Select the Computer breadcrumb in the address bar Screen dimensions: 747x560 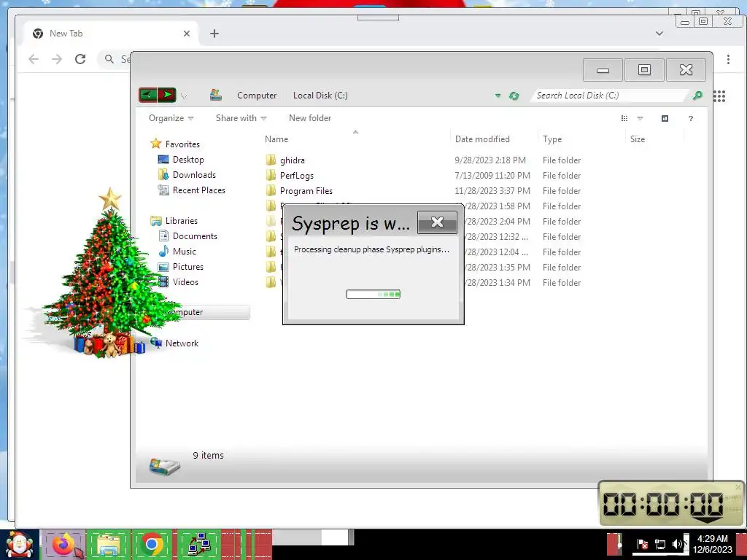click(x=257, y=96)
